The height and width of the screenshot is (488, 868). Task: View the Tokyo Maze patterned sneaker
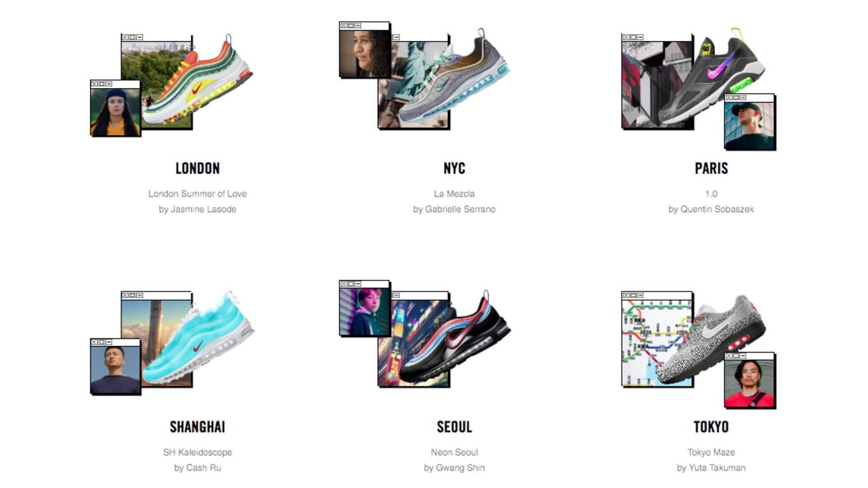pos(710,339)
